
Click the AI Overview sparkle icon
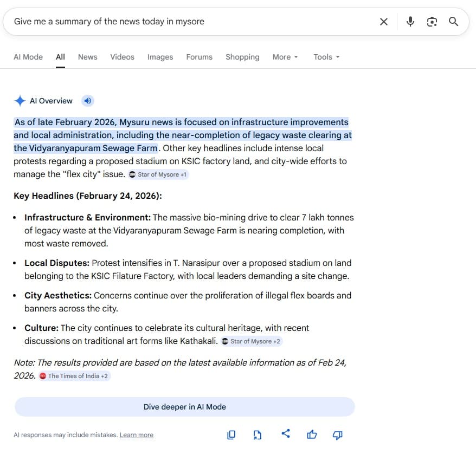pyautogui.click(x=20, y=101)
